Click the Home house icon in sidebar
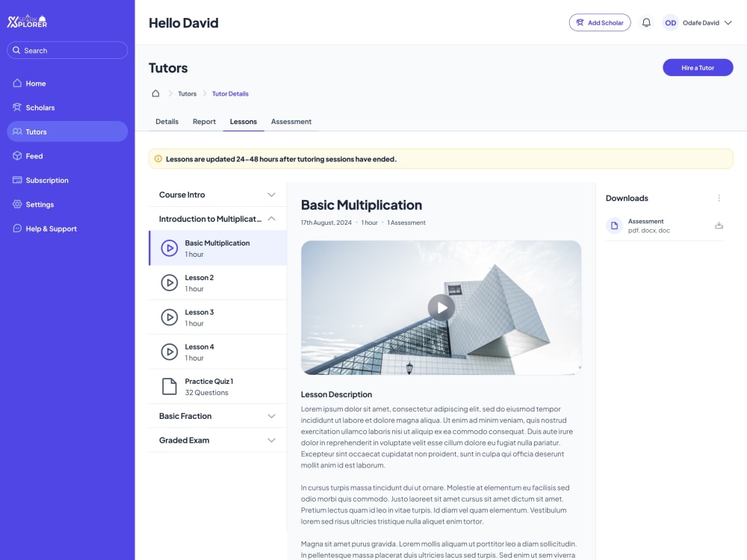Screen dimensions: 747x560 point(17,83)
